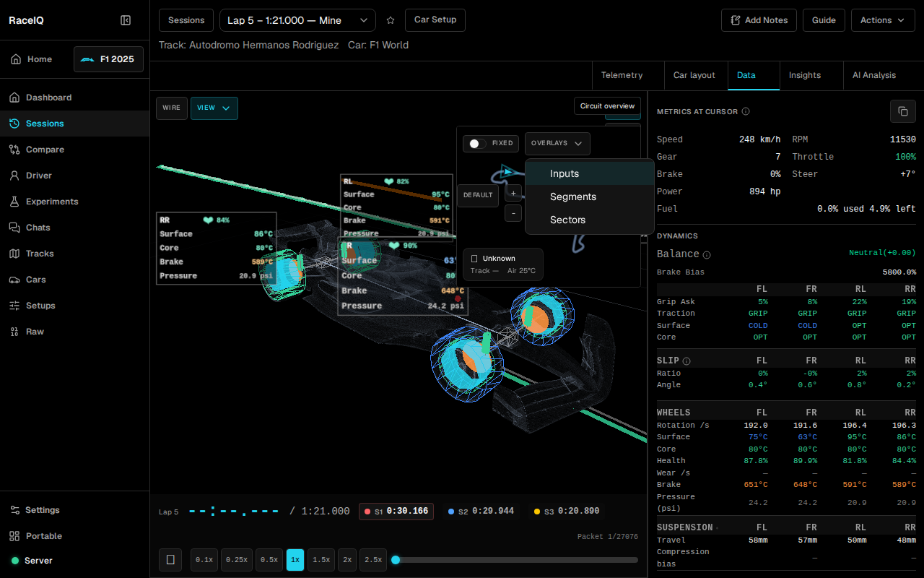Viewport: 924px width, 578px height.
Task: Copy the metrics at cursor
Action: click(x=902, y=111)
